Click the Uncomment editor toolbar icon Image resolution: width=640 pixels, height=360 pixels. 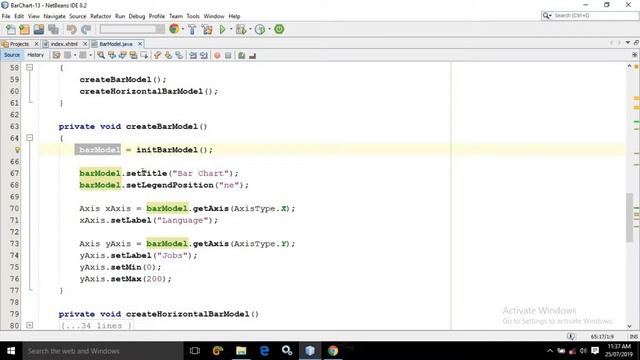252,55
